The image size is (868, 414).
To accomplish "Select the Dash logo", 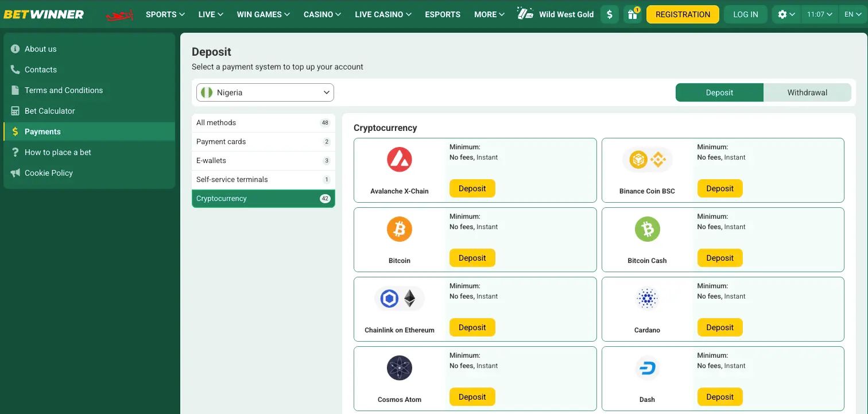I will (648, 368).
